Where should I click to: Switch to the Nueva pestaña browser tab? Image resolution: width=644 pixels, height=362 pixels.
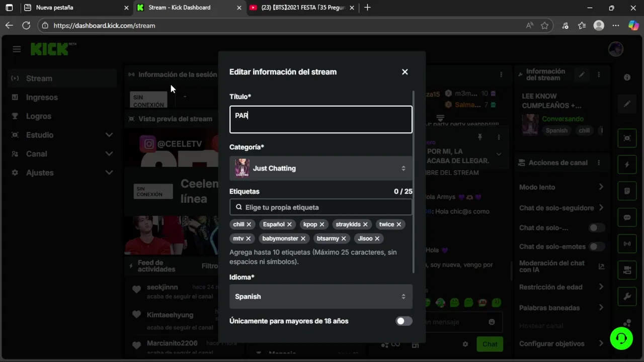(x=75, y=8)
